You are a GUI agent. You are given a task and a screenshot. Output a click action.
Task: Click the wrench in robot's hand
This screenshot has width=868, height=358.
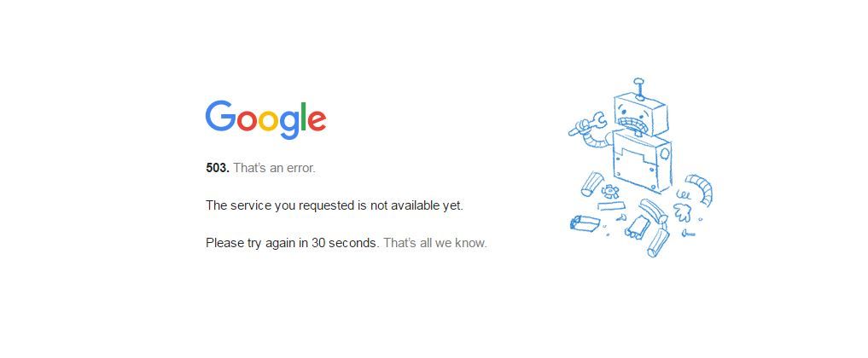(x=588, y=124)
